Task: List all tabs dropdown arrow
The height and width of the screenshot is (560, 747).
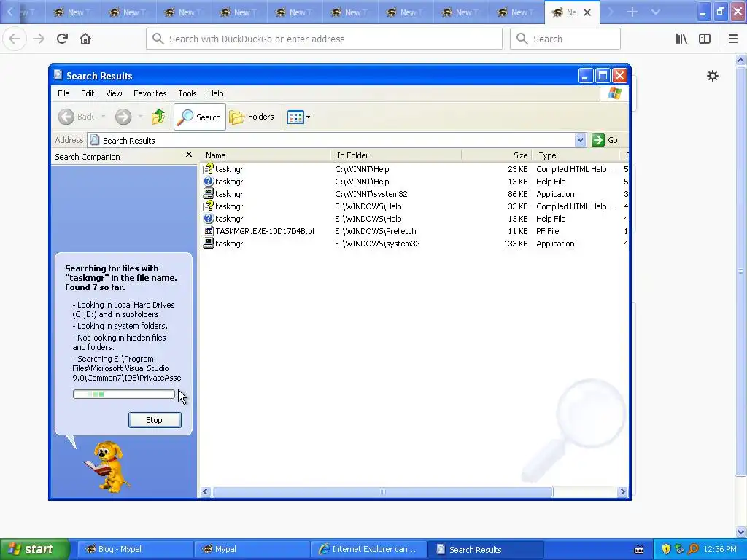Action: click(656, 12)
